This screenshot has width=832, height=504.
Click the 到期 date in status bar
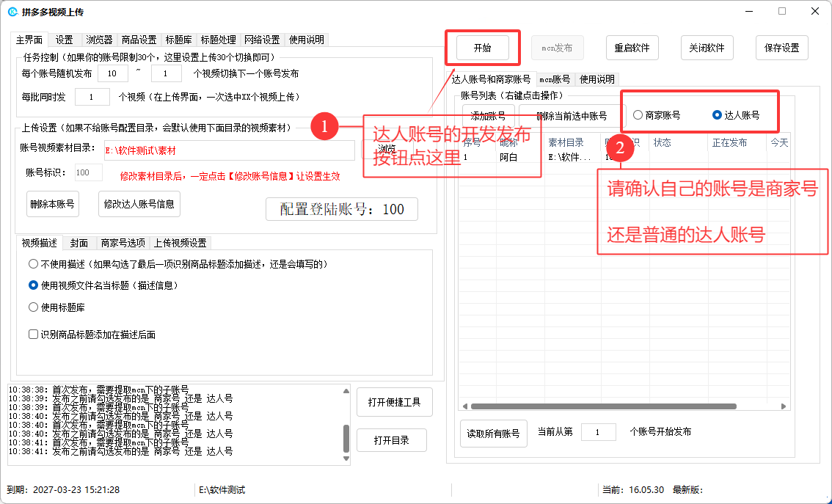click(x=63, y=489)
